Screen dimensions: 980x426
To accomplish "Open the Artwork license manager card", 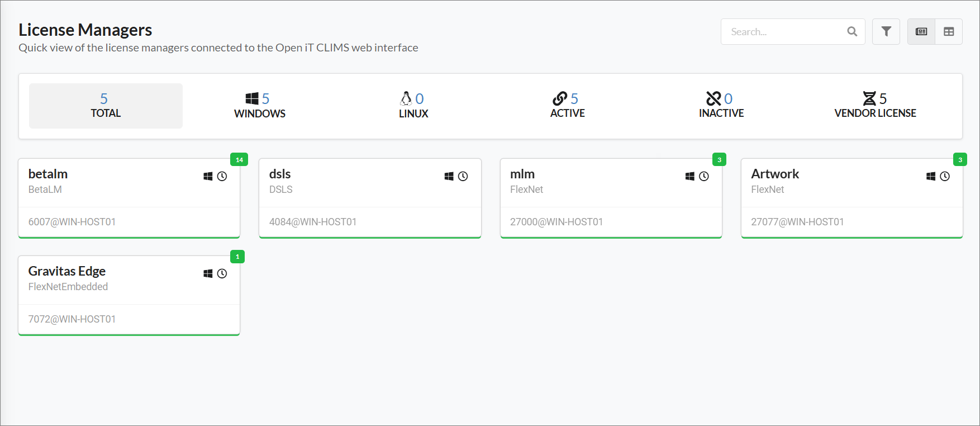I will [x=852, y=198].
